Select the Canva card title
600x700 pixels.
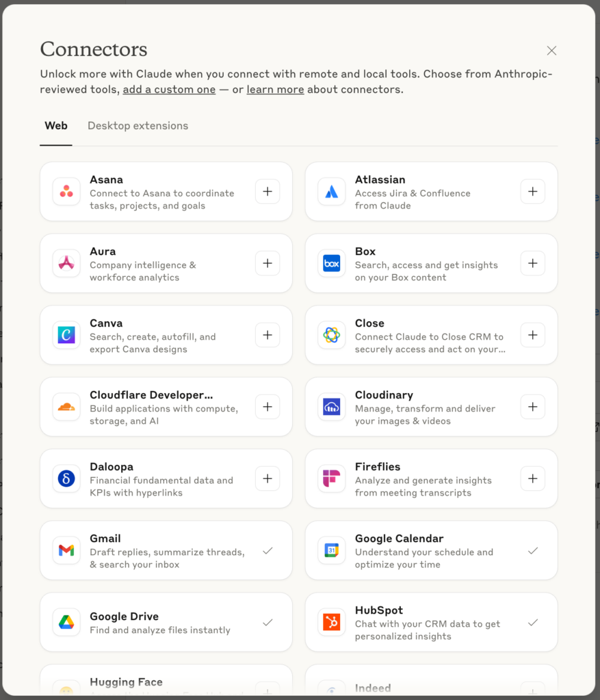pyautogui.click(x=106, y=323)
